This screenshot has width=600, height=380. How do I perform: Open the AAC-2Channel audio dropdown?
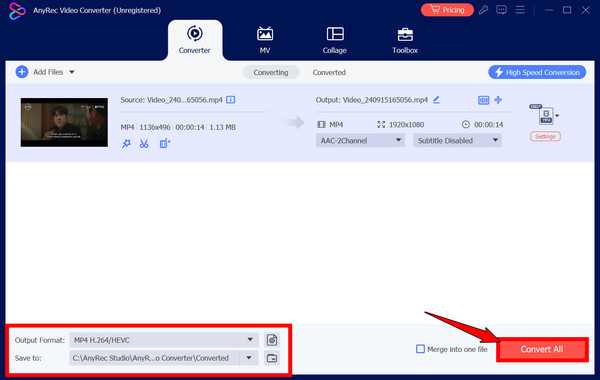tap(360, 140)
